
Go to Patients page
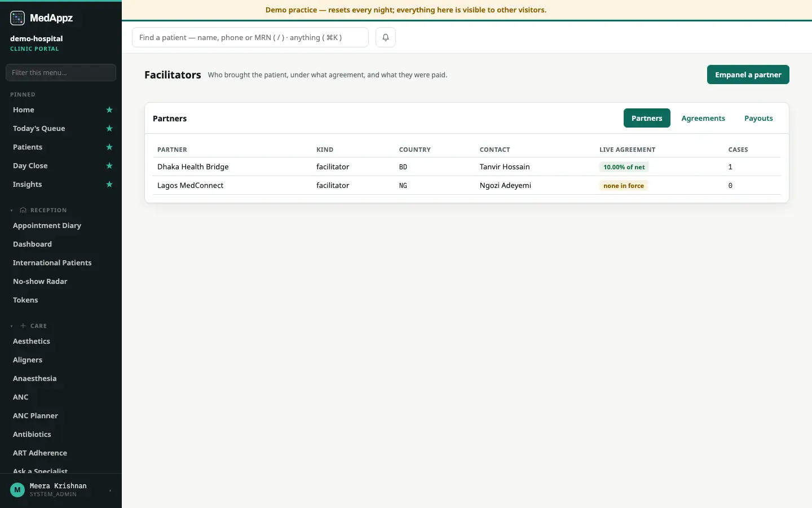pyautogui.click(x=28, y=147)
